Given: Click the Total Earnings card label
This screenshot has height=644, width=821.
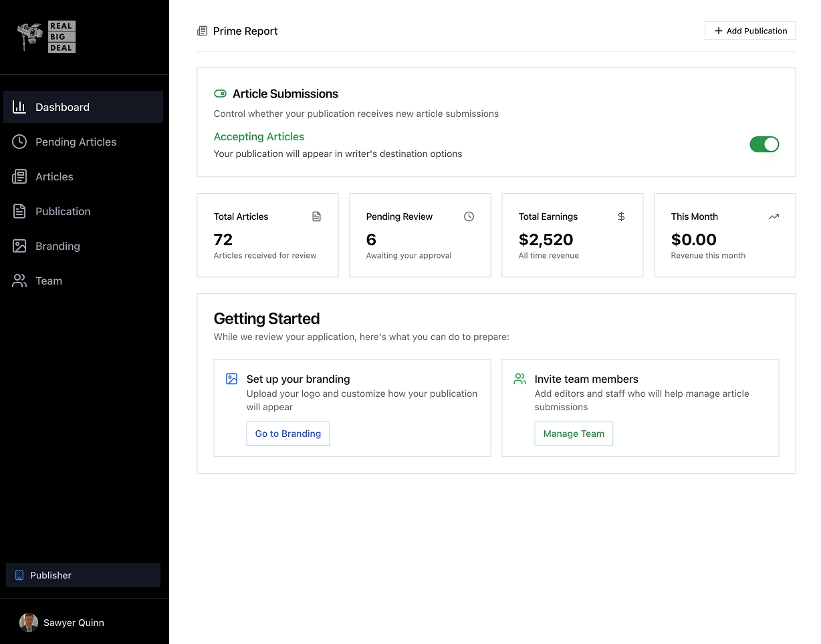Looking at the screenshot, I should point(548,216).
